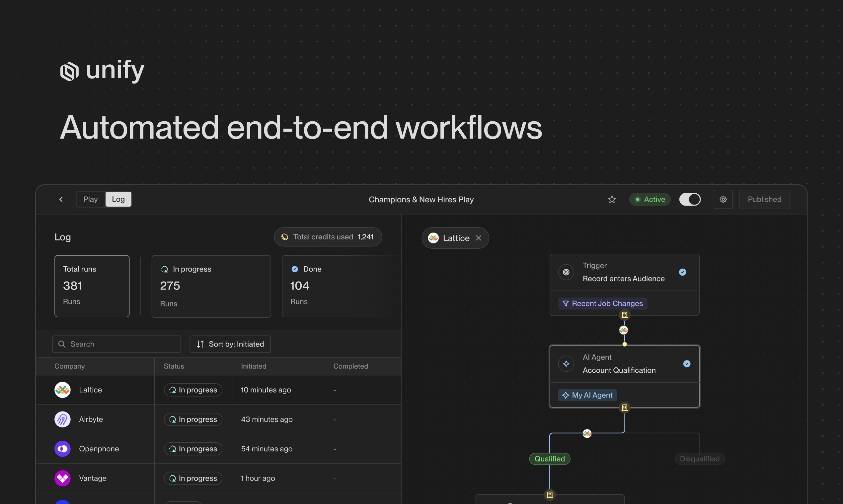Toggle the Active play switch
843x504 pixels.
[x=690, y=199]
